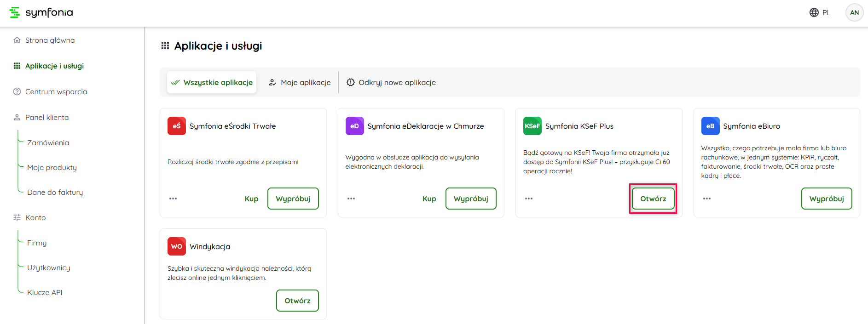Switch to Moje aplikacje tab
The height and width of the screenshot is (324, 868).
click(300, 83)
